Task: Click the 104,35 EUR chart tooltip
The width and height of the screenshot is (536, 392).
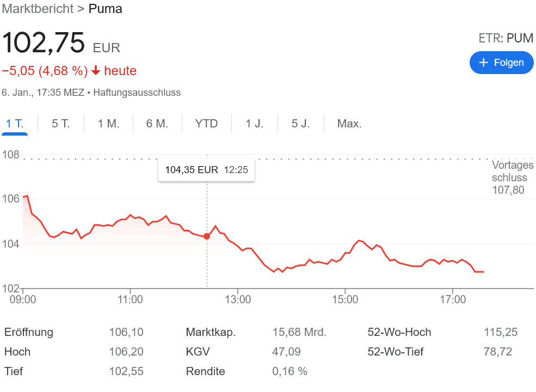Action: (x=206, y=170)
